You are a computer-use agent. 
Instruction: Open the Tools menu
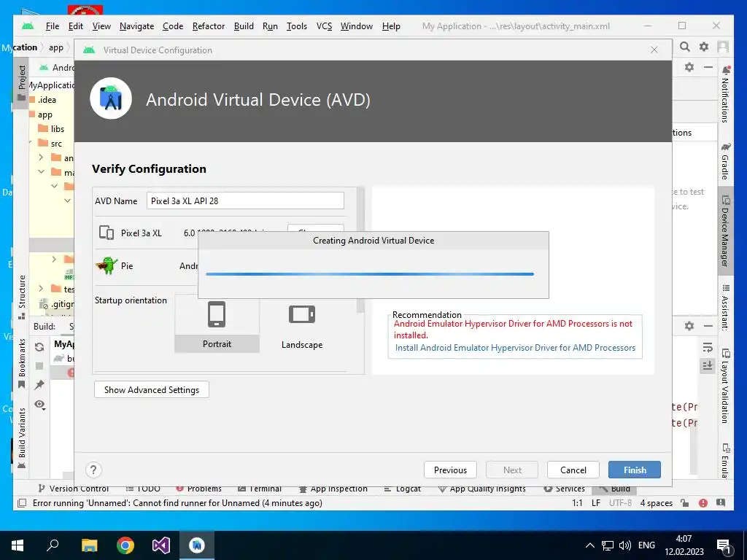pos(296,26)
